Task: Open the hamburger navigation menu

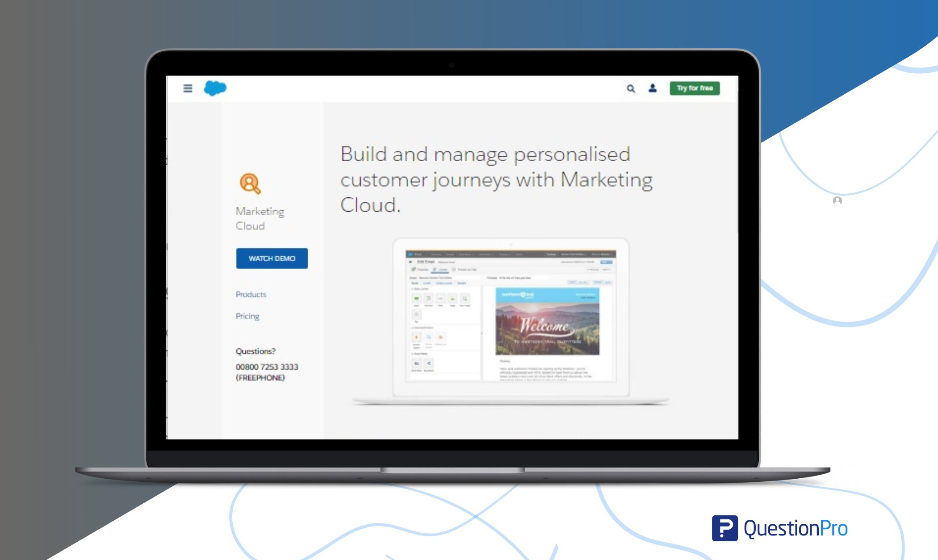Action: (188, 88)
